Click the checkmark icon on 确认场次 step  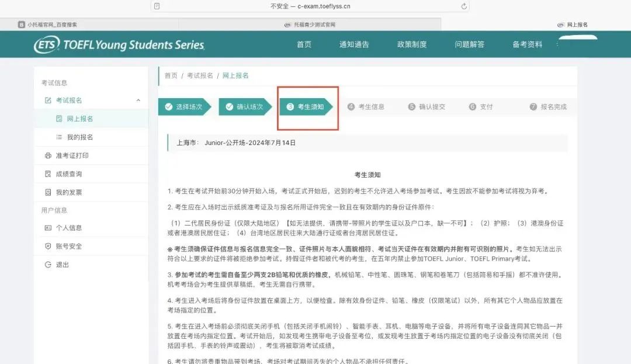click(x=230, y=106)
